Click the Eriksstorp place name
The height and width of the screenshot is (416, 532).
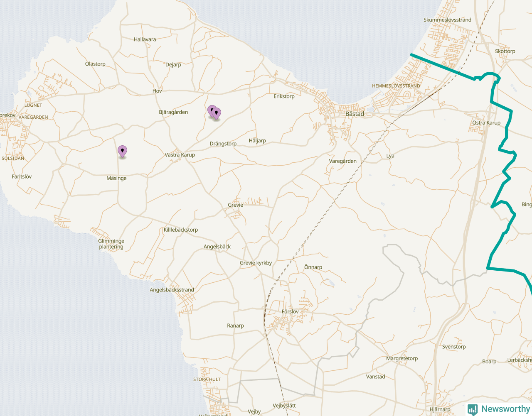coord(284,96)
